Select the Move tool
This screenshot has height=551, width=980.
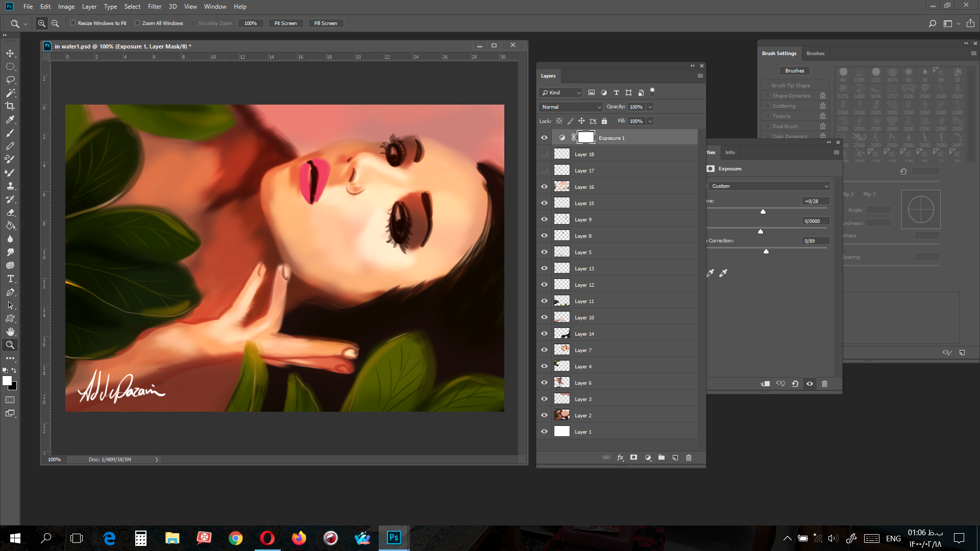point(10,54)
